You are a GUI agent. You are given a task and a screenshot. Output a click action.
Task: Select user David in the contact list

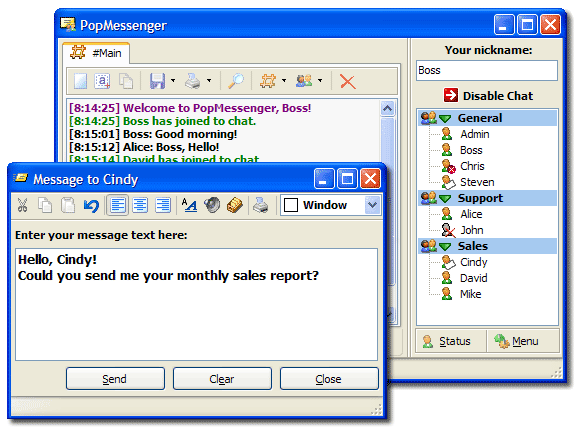pos(474,278)
